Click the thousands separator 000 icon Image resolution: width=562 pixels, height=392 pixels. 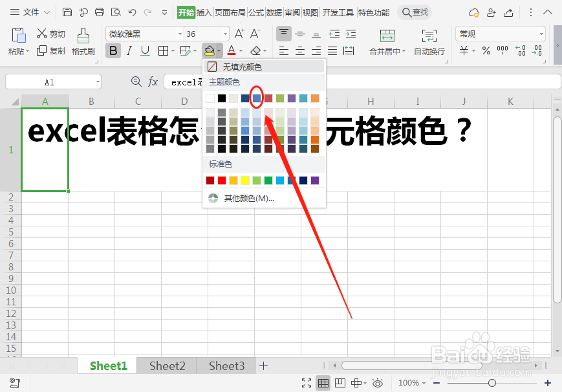502,50
